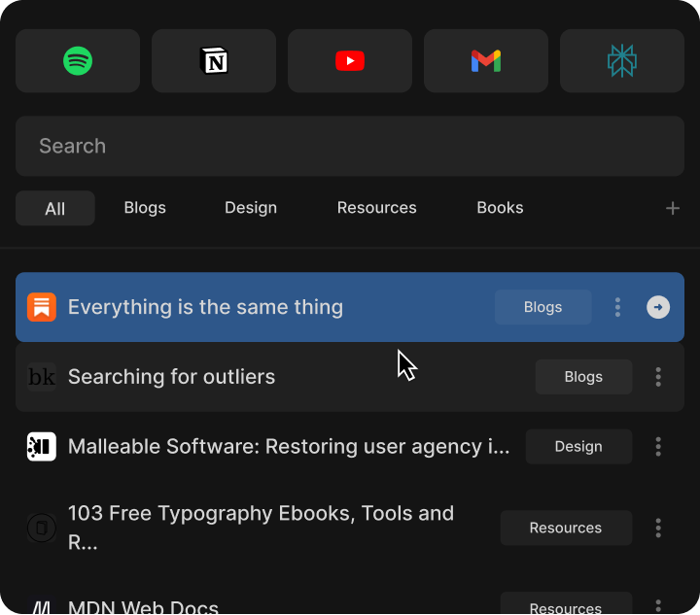Open options menu for Searching for outliers
This screenshot has height=615, width=700.
tap(658, 377)
